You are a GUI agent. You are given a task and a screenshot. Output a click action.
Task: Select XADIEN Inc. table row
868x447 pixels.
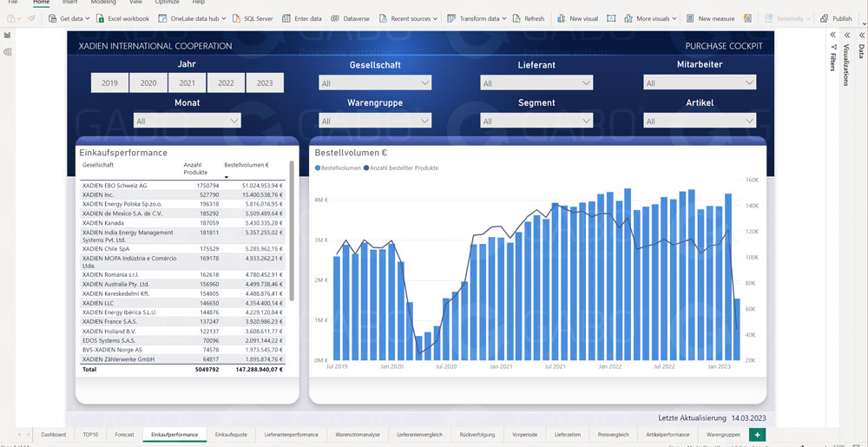click(182, 194)
